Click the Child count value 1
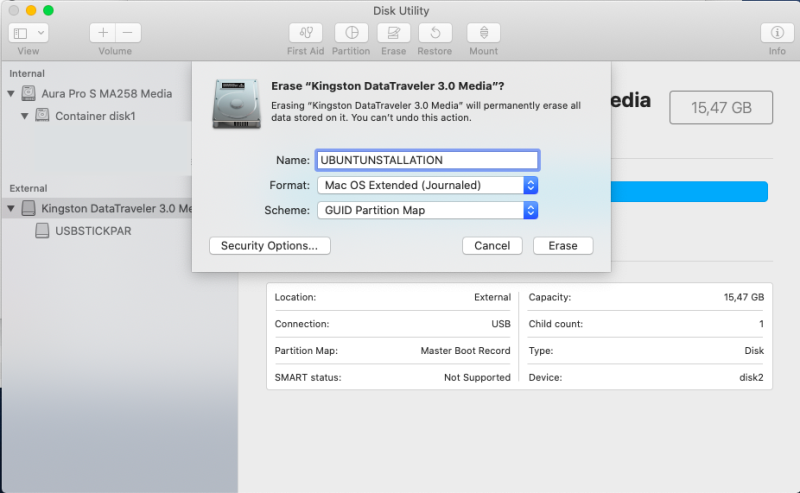Image resolution: width=800 pixels, height=493 pixels. (x=761, y=324)
